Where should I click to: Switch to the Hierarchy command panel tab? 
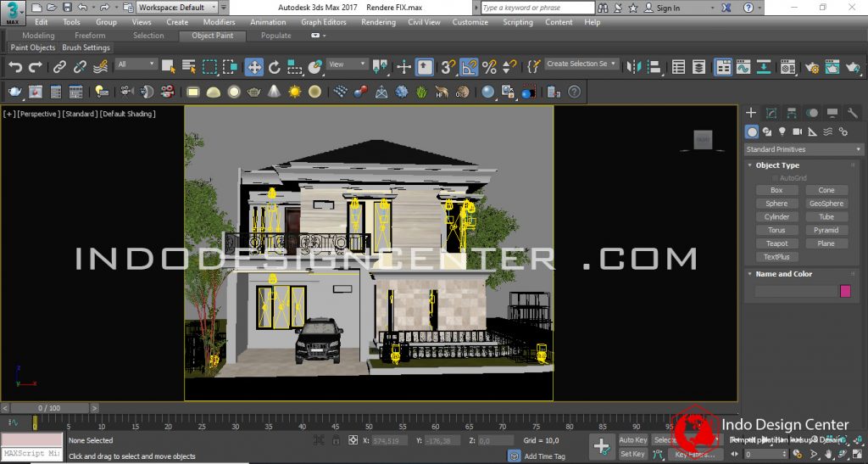[x=792, y=113]
